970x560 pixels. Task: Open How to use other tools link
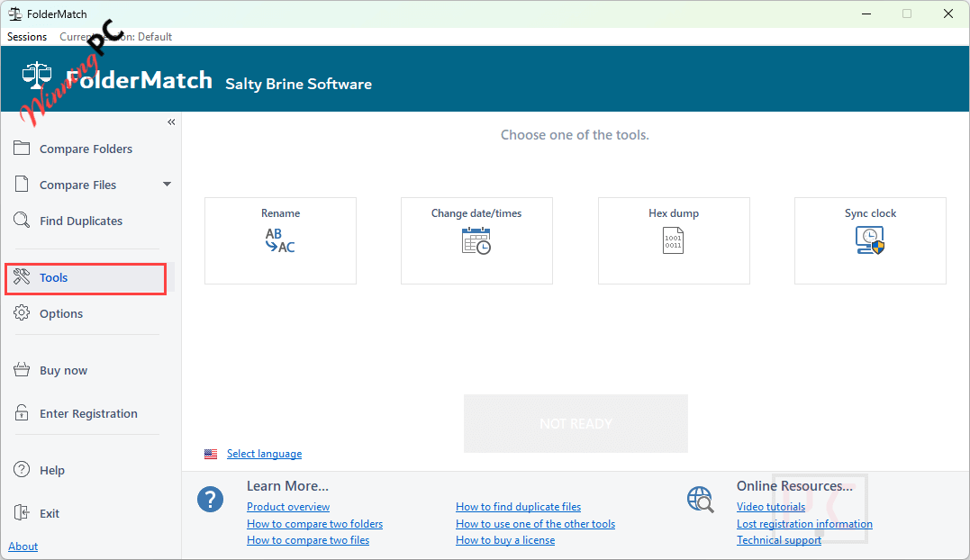(536, 524)
